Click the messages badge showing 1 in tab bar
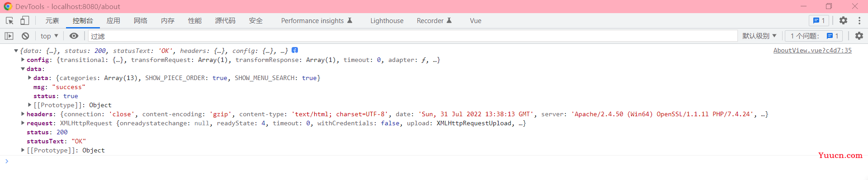868x180 pixels. [819, 20]
